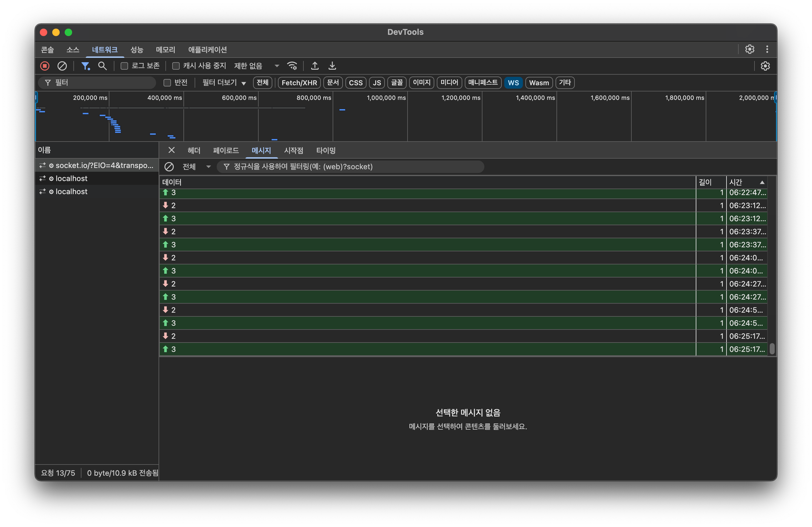Select the Wasm filter button
Image resolution: width=812 pixels, height=527 pixels.
point(539,83)
